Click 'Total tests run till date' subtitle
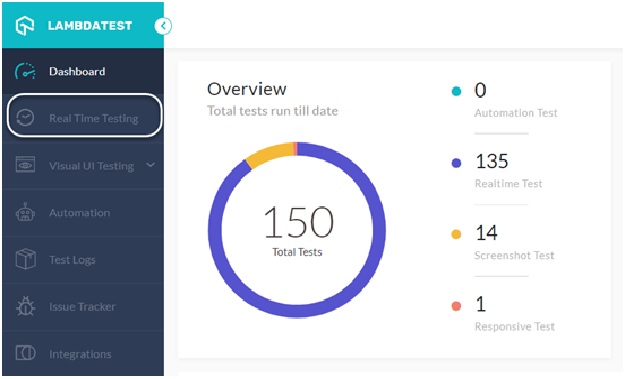This screenshot has height=379, width=629. [272, 111]
